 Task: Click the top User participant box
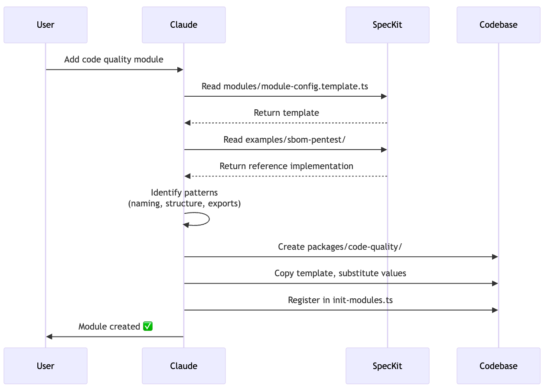(x=46, y=25)
